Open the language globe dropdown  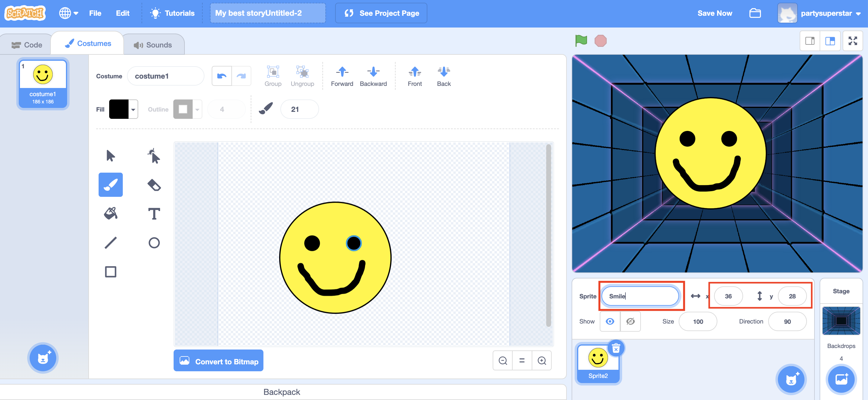(68, 13)
